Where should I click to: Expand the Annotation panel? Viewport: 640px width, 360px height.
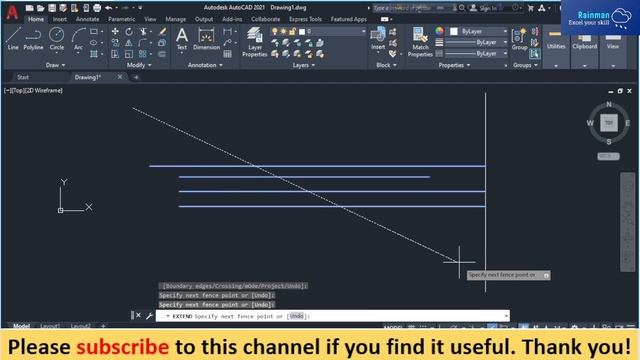(205, 65)
